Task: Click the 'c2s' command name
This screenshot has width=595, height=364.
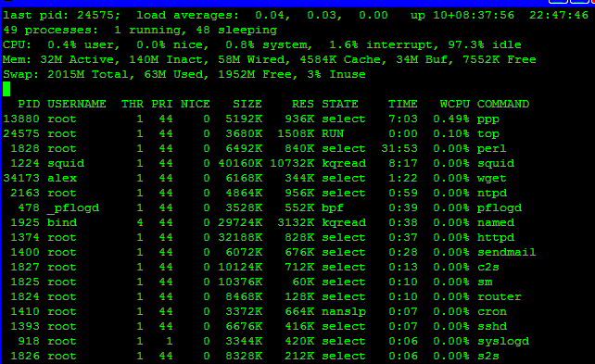Action: pos(488,267)
